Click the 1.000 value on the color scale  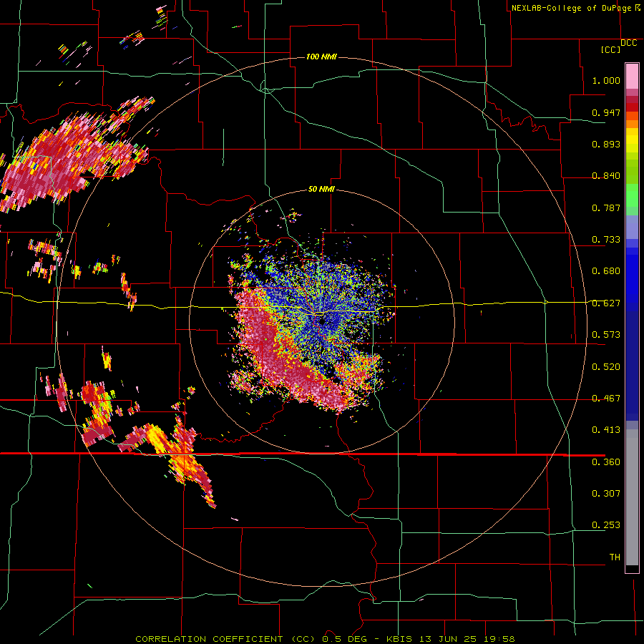coord(606,80)
